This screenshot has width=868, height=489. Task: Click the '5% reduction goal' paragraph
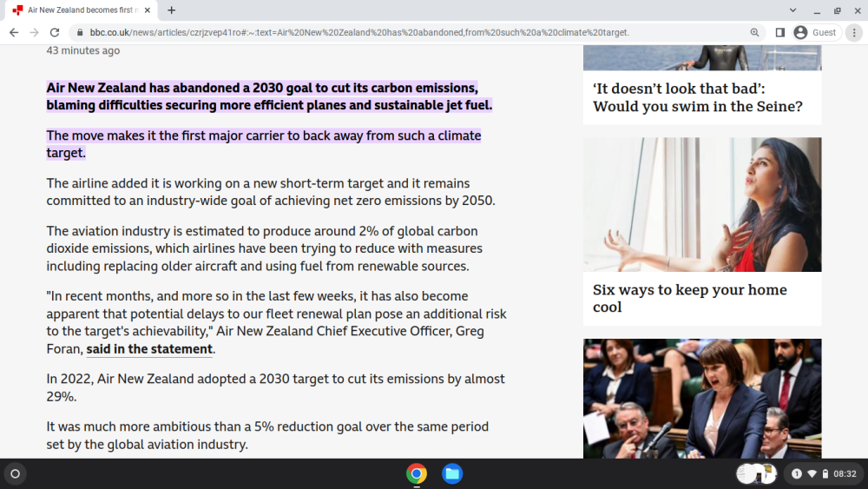[x=267, y=435]
